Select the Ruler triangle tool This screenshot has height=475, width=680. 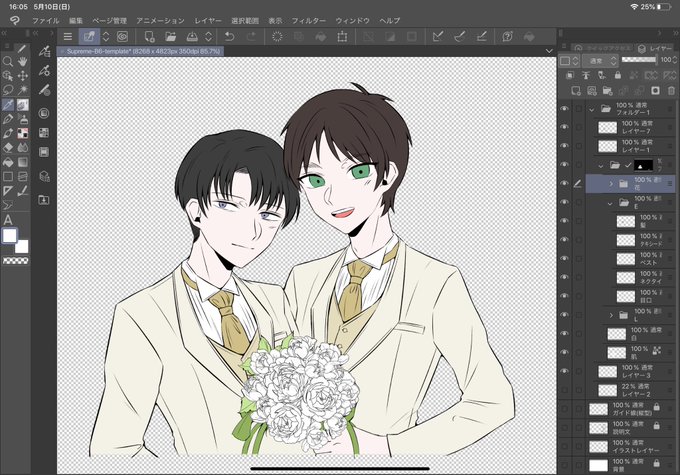coord(7,191)
